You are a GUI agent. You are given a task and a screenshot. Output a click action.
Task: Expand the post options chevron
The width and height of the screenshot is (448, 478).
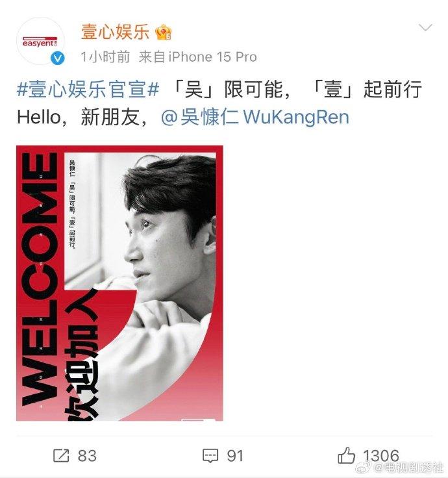point(425,28)
